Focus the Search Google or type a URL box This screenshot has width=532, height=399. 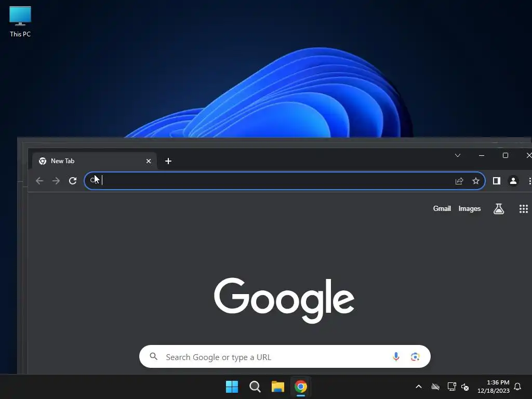pyautogui.click(x=285, y=356)
